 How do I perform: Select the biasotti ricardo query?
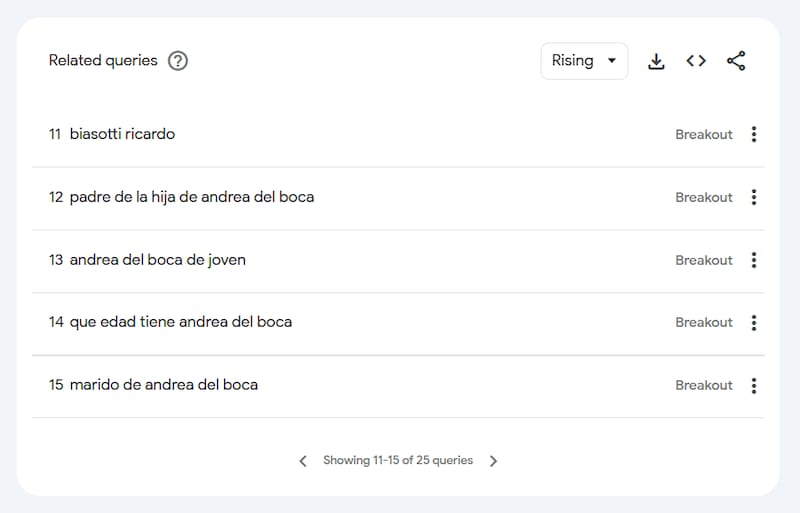coord(122,134)
